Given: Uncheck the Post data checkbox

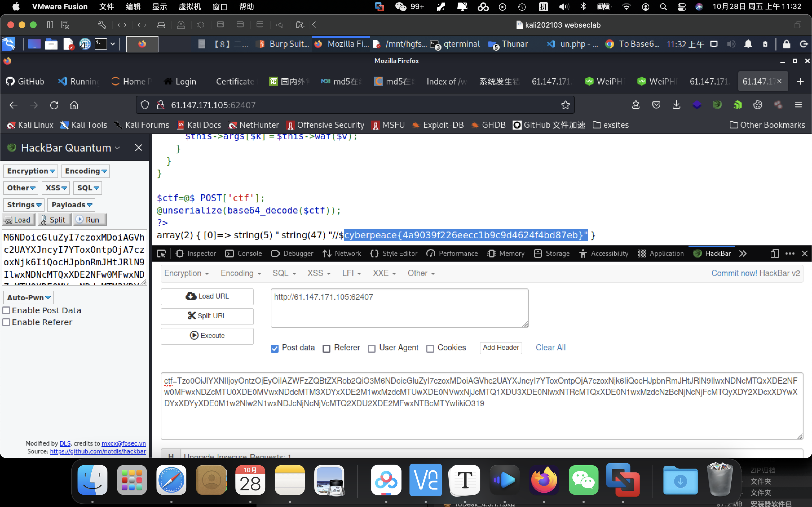Looking at the screenshot, I should click(x=274, y=348).
